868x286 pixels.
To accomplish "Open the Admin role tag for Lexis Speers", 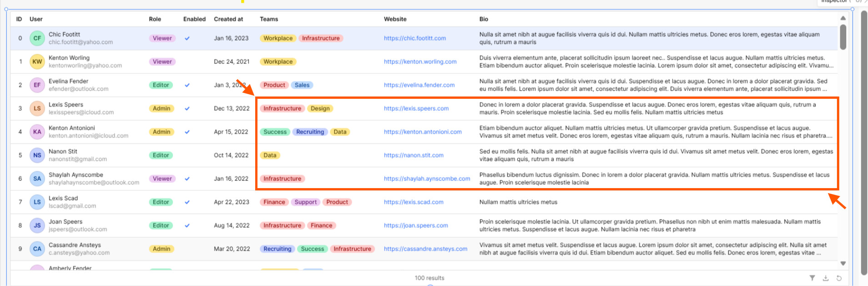I will tap(161, 108).
